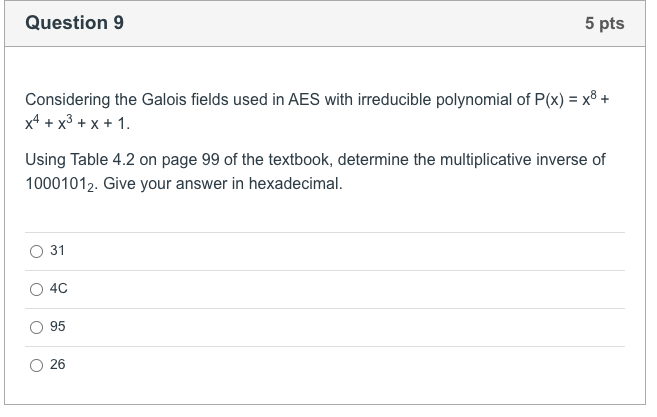This screenshot has width=657, height=417.
Task: Click the 5 pts score label
Action: [x=605, y=23]
